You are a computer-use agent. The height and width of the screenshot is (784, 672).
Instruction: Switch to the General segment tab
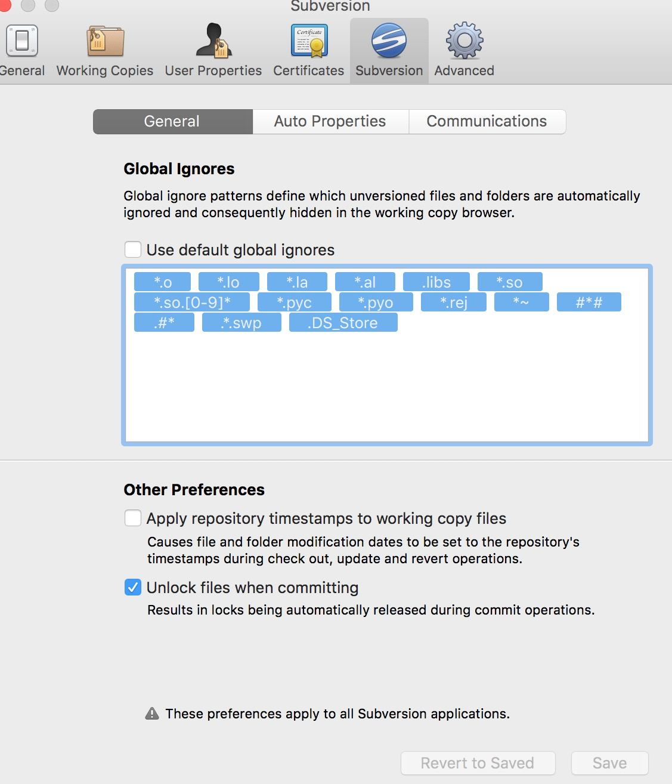pos(173,121)
